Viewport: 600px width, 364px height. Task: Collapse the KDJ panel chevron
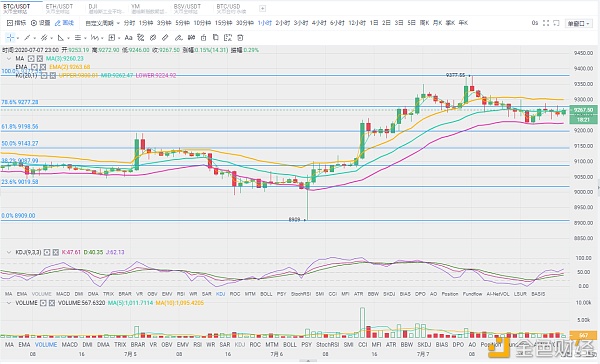9,252
